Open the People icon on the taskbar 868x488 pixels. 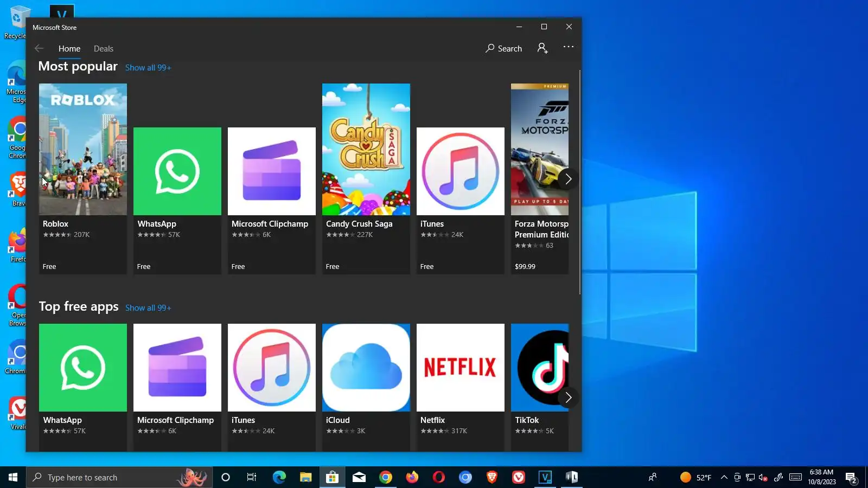[x=653, y=477]
